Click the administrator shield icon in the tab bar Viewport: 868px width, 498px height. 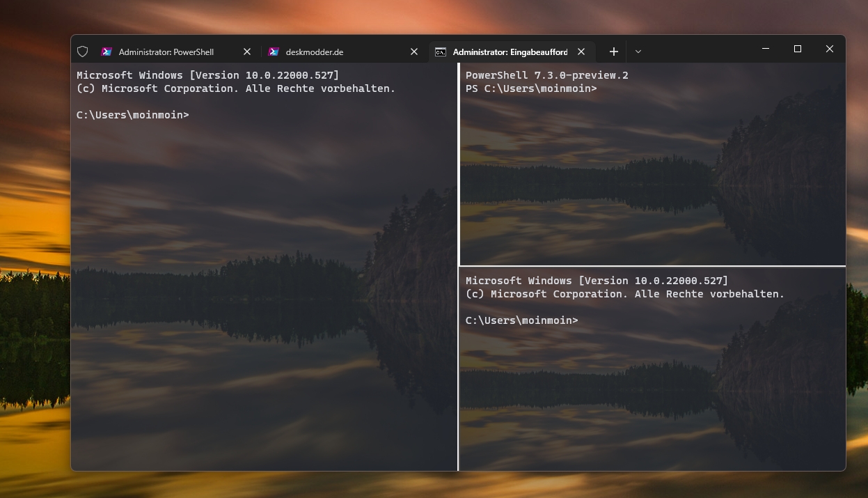pos(82,52)
